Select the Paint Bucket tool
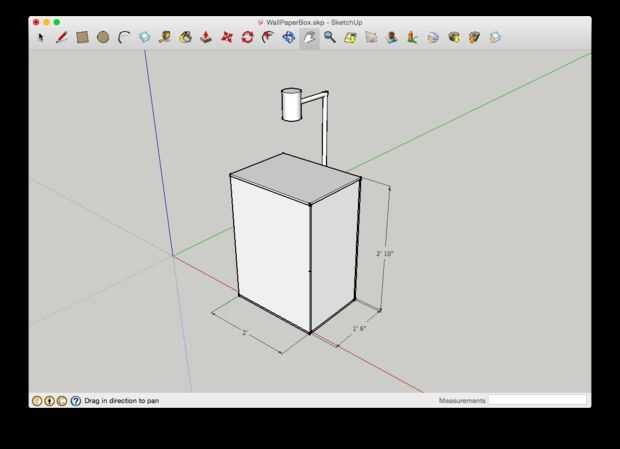The image size is (620, 449). 185,38
